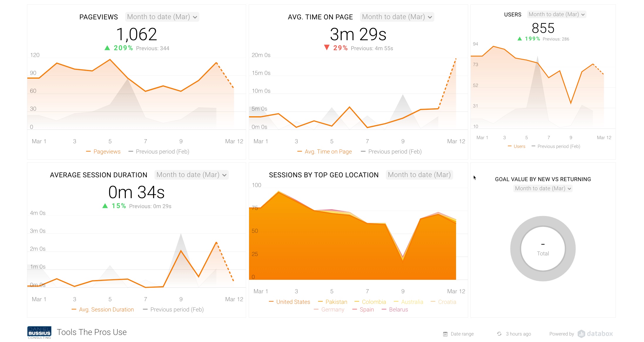Change date range on Users card
Image resolution: width=644 pixels, height=342 pixels.
coord(556,14)
